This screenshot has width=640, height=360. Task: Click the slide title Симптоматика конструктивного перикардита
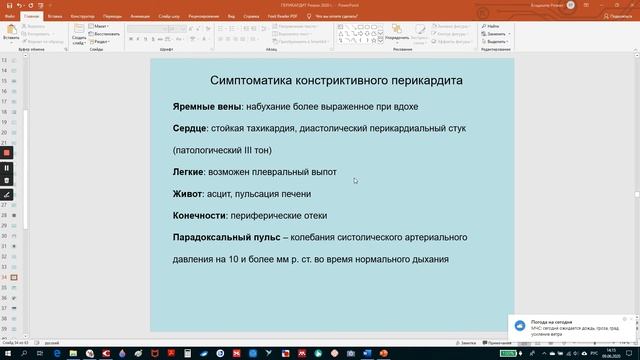(x=336, y=80)
